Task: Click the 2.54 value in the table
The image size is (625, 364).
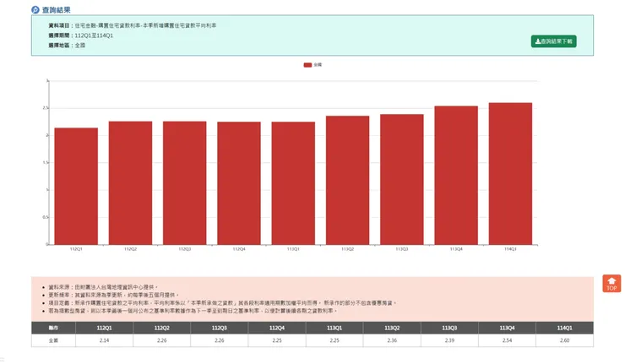Action: [x=507, y=340]
